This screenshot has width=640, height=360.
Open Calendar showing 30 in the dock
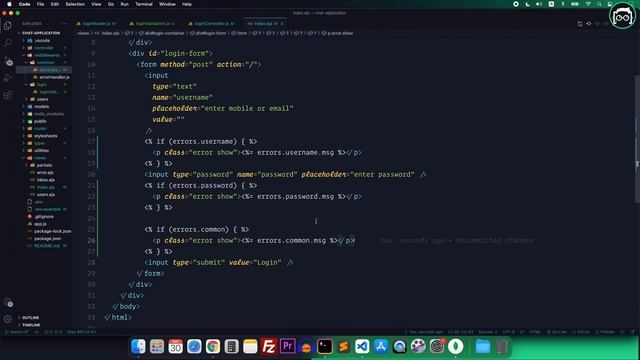(x=176, y=347)
